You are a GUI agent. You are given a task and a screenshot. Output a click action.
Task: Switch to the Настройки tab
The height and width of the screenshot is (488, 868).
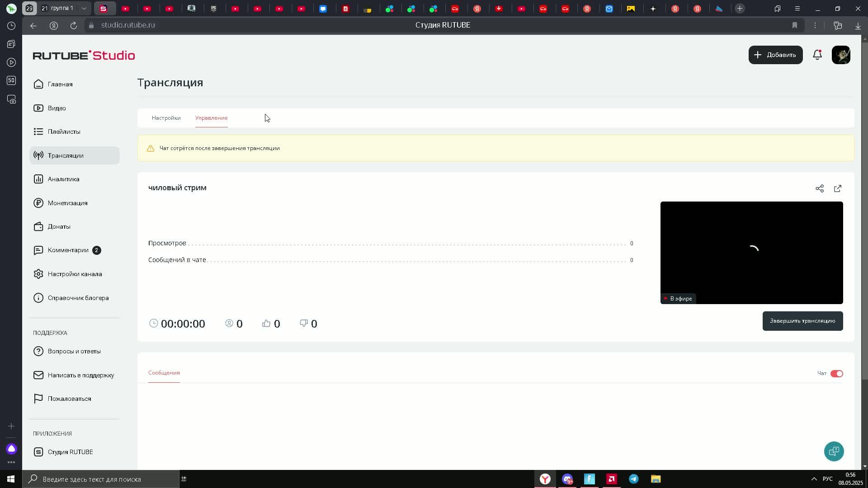166,118
